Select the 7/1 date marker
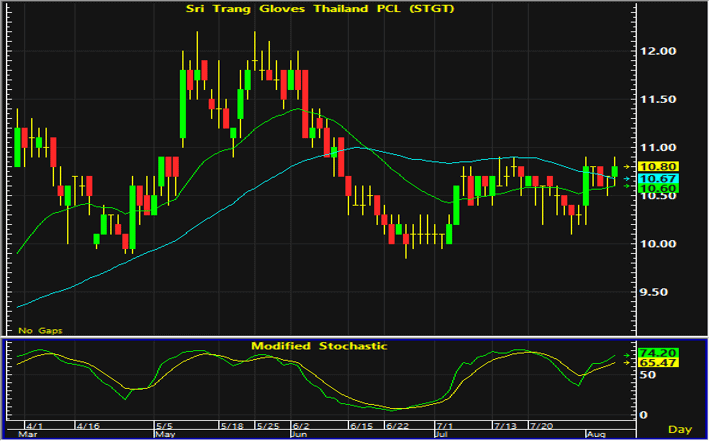710x441 pixels. [445, 426]
